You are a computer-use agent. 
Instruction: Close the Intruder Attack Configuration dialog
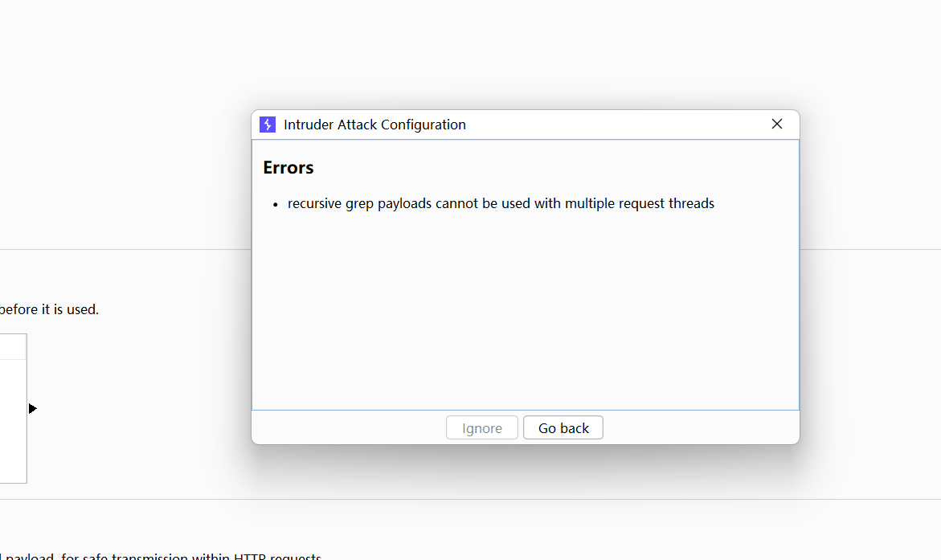(776, 124)
